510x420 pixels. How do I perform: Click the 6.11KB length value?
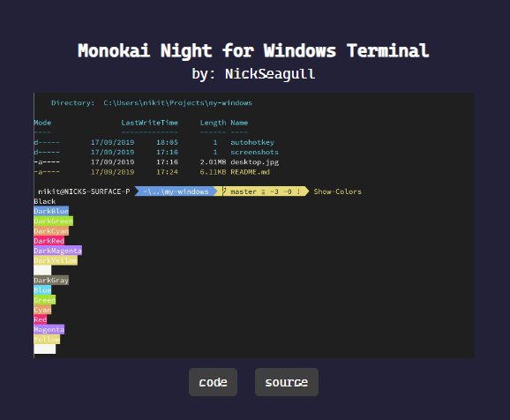pos(213,172)
